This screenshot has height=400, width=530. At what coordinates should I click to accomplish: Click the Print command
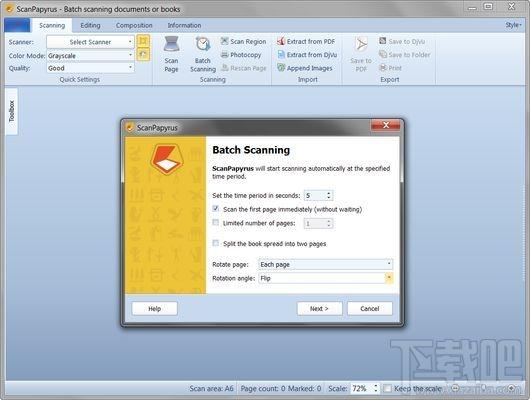pos(390,68)
